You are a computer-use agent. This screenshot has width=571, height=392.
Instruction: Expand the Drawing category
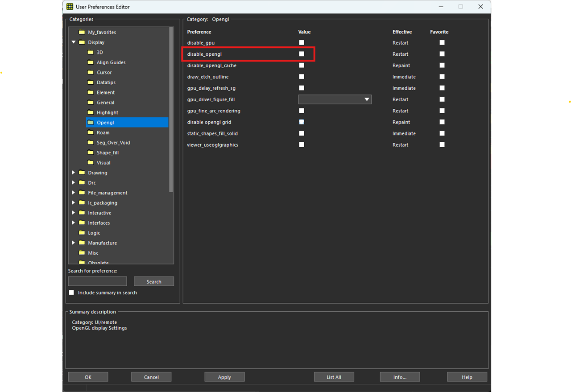tap(74, 173)
